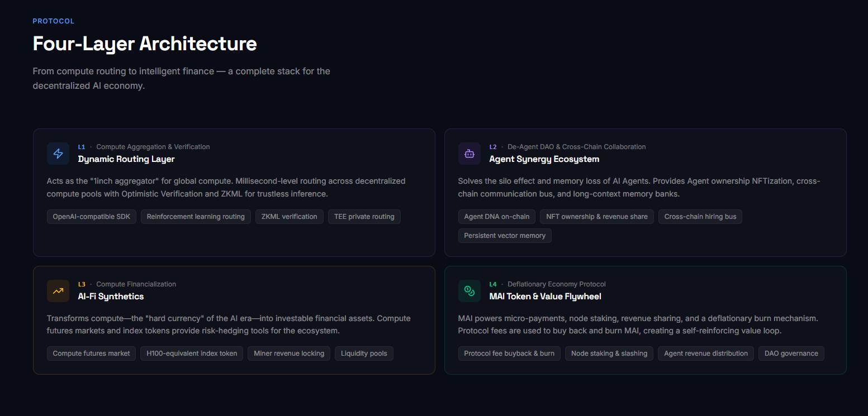Select the AI-Fi Synthetics title
Image resolution: width=868 pixels, height=416 pixels.
pyautogui.click(x=111, y=297)
